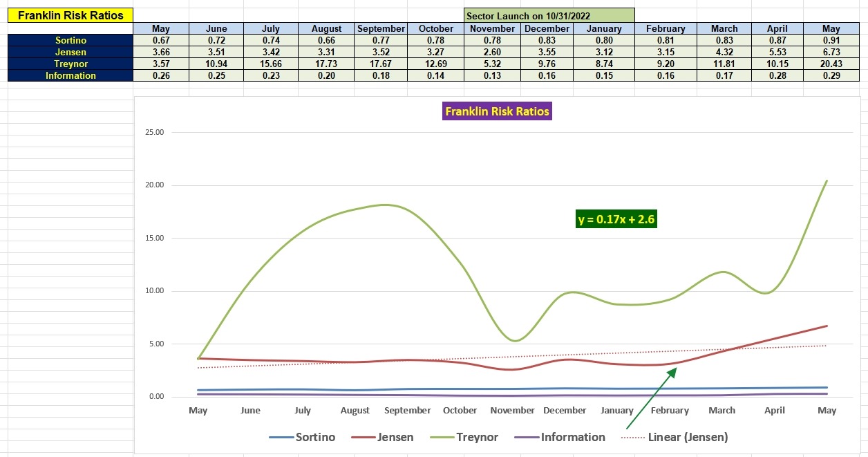Select the Jensen row label cell

70,52
